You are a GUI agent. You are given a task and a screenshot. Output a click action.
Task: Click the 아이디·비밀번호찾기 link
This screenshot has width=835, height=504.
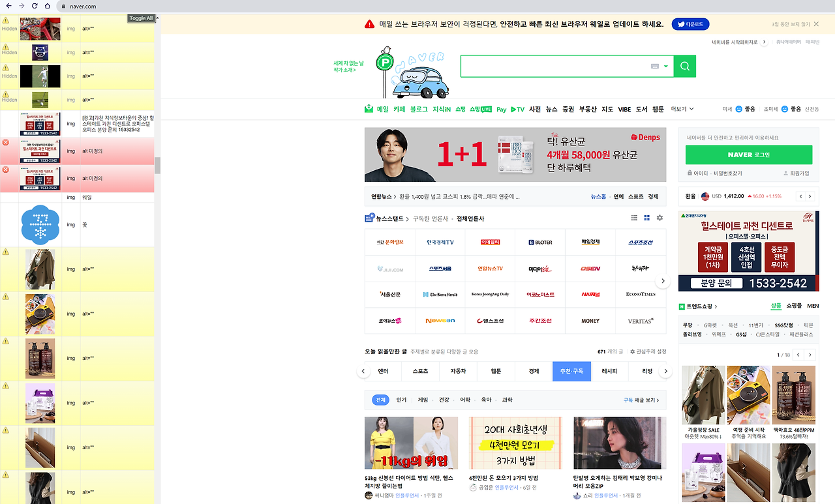714,173
